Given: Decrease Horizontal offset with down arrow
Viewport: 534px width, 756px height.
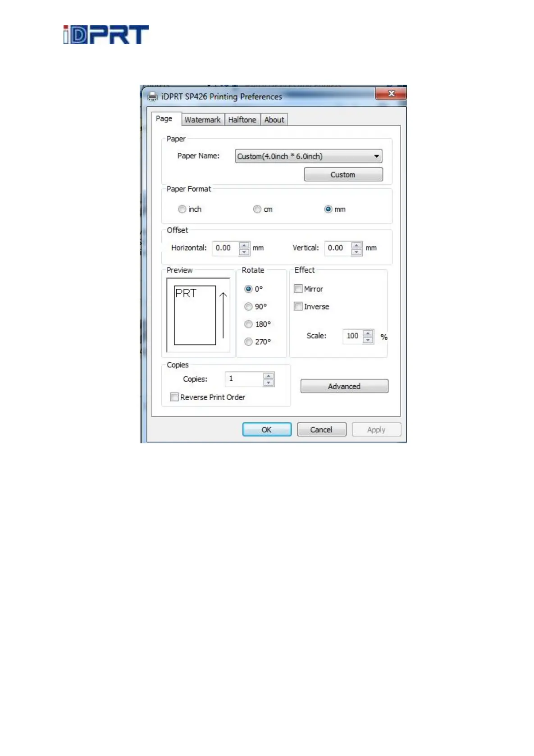Looking at the screenshot, I should [244, 251].
